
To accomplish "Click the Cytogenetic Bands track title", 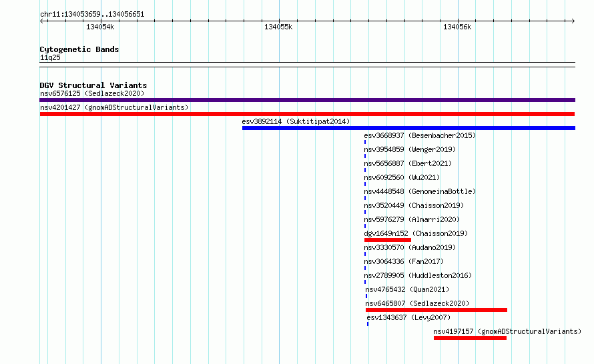I will (79, 49).
